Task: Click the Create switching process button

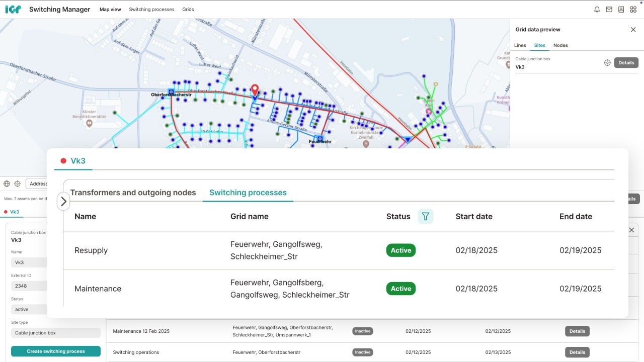Action: coord(56,351)
